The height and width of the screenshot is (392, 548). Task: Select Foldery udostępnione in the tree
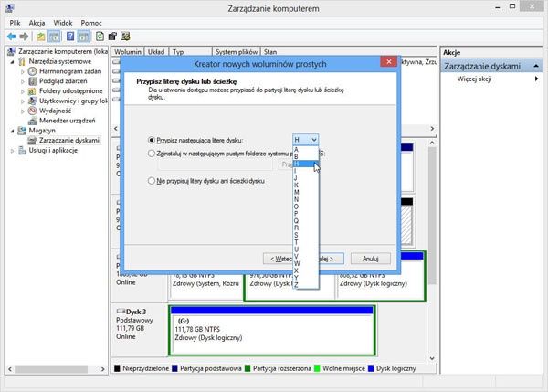[71, 90]
